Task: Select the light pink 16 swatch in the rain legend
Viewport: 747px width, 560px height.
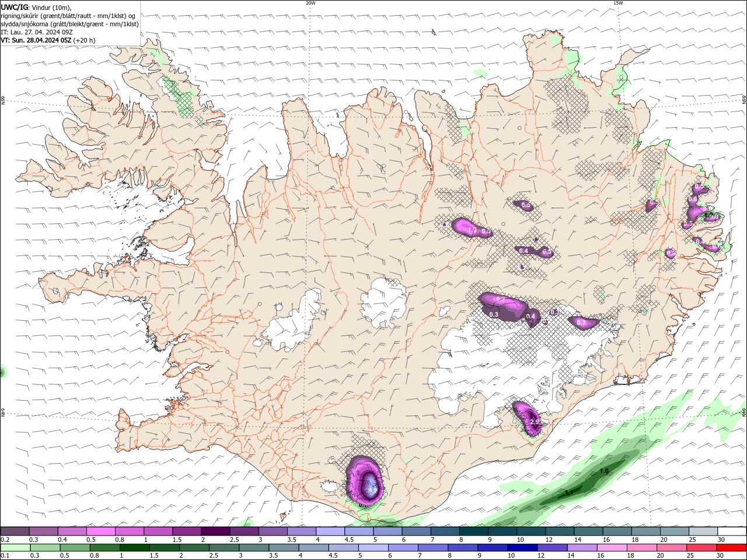Action: pos(612,548)
